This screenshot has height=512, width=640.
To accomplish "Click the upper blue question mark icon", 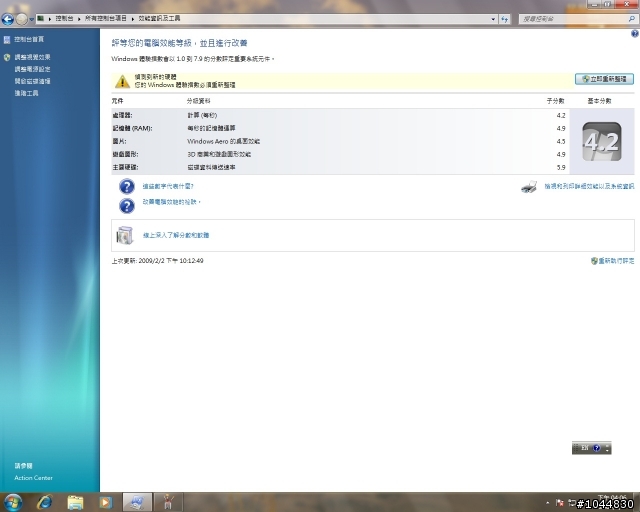I will [127, 186].
